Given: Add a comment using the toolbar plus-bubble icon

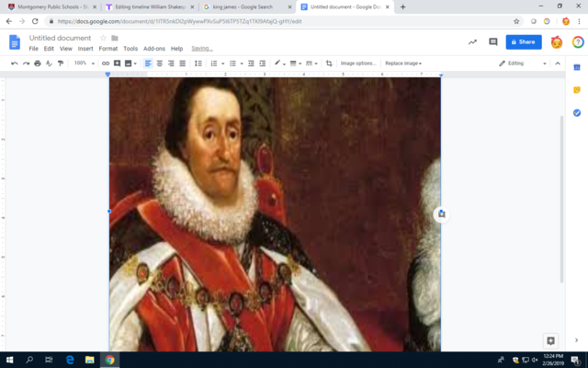Looking at the screenshot, I should tap(117, 63).
